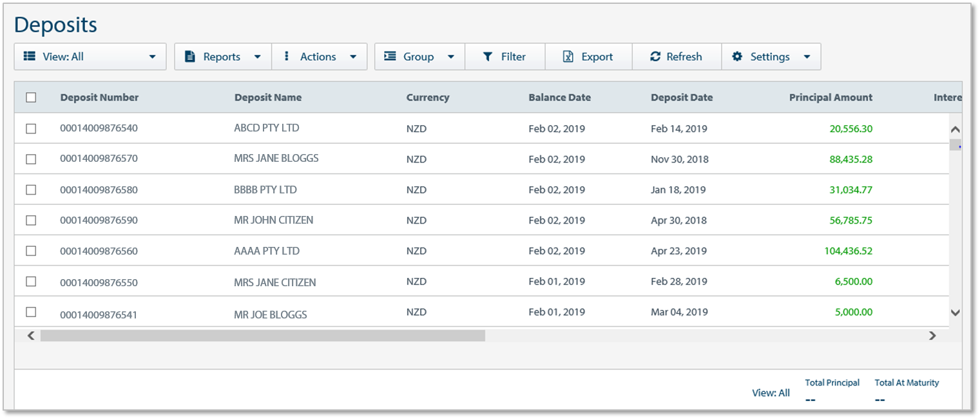The height and width of the screenshot is (419, 980).
Task: Click the Refresh circular arrows icon
Action: [655, 57]
